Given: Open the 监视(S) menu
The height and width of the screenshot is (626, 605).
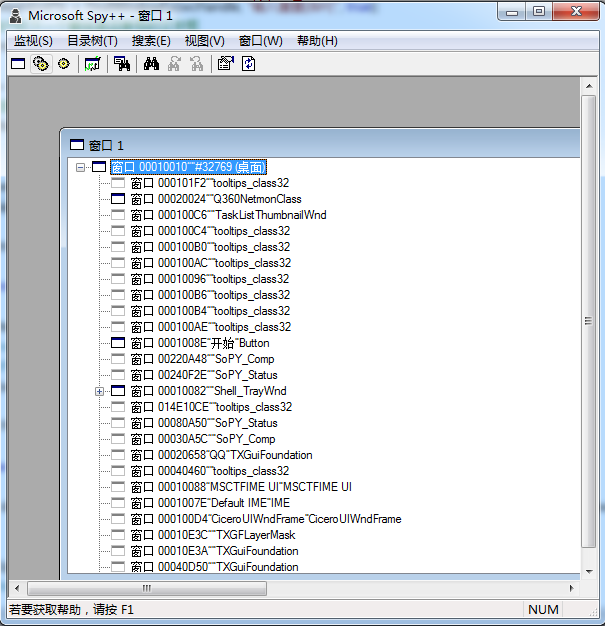Looking at the screenshot, I should click(33, 41).
